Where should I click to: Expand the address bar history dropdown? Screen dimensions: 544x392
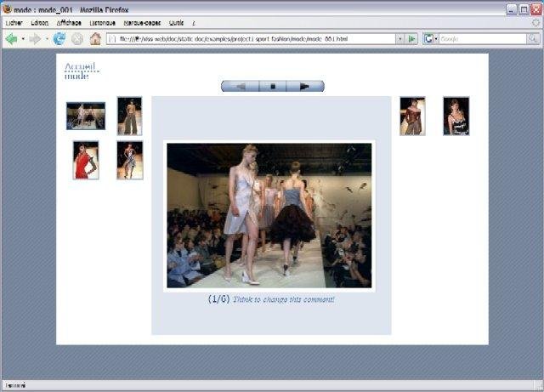pos(400,39)
